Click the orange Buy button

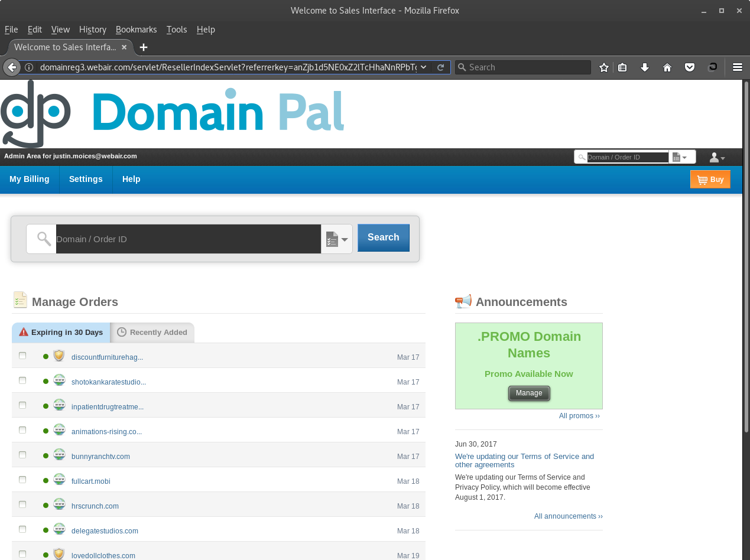710,179
